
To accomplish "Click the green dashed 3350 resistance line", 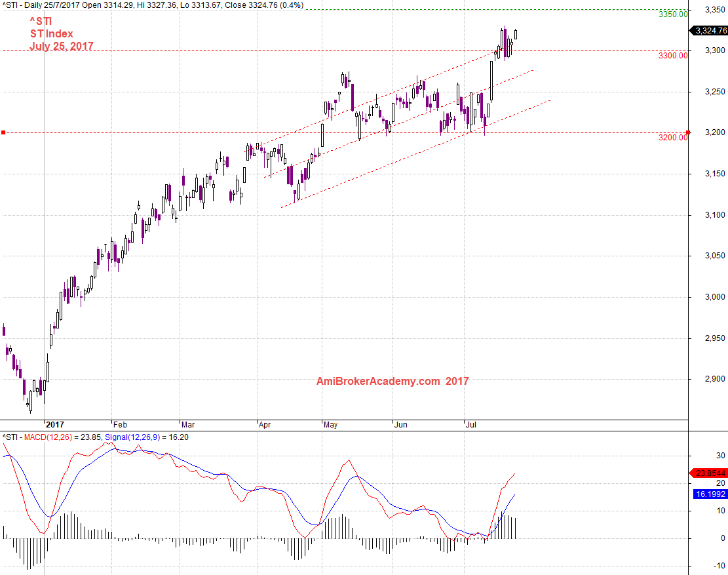I will click(497, 10).
